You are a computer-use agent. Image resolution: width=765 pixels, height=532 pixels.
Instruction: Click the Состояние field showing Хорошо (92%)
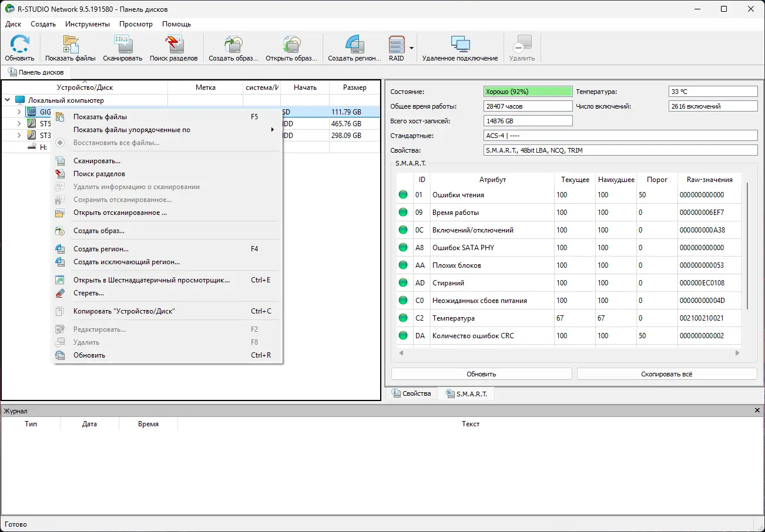click(527, 92)
